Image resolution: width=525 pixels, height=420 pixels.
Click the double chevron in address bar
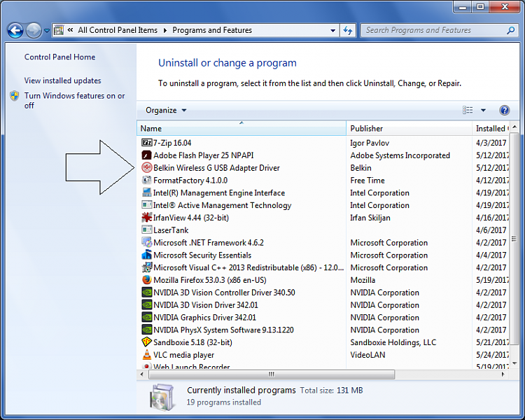70,30
